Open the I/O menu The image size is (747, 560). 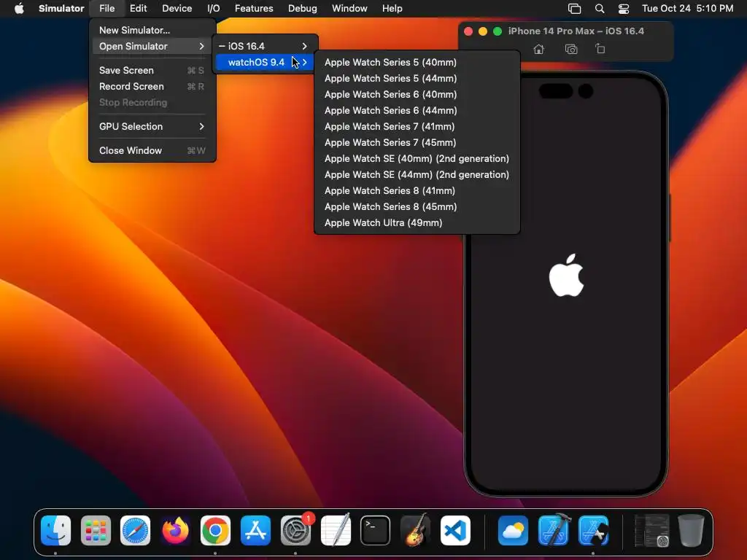[214, 8]
